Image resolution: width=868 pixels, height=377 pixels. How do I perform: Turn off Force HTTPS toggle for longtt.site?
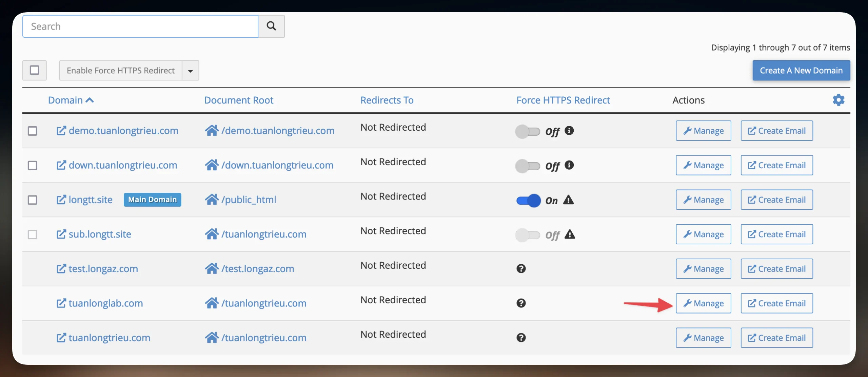(528, 201)
